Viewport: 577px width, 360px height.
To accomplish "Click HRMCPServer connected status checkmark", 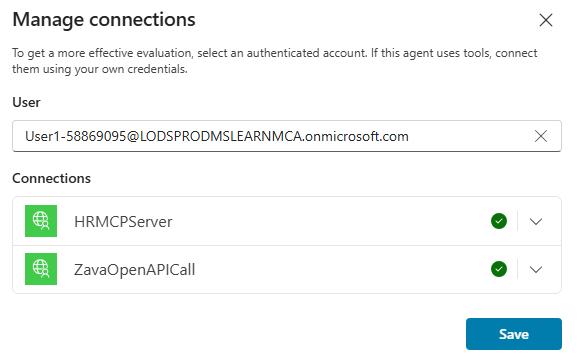I will point(499,221).
